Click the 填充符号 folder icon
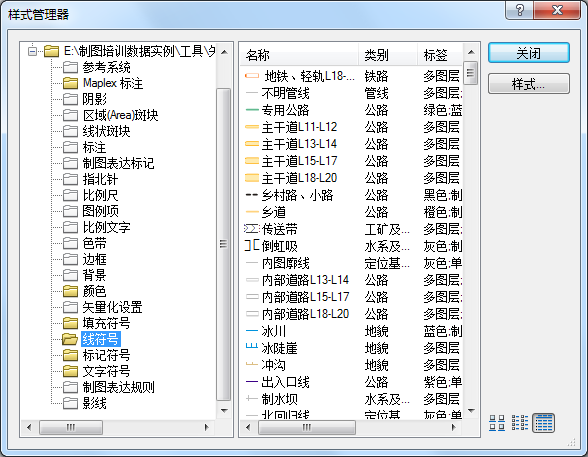This screenshot has width=588, height=457. [70, 323]
